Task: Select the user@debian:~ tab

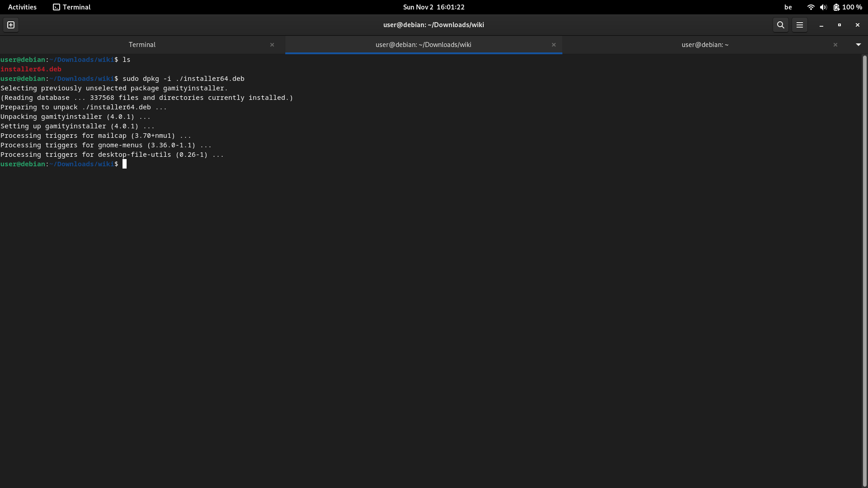Action: [x=705, y=45]
